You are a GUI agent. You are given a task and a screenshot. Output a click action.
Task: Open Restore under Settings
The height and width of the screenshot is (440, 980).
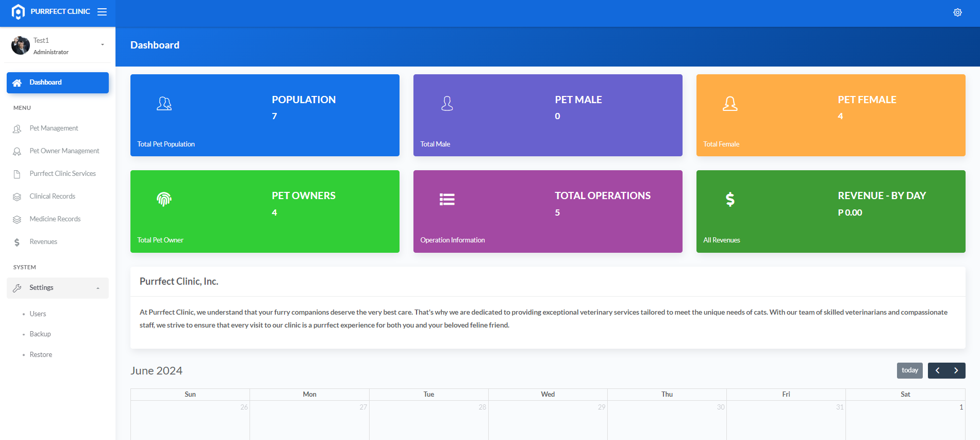[x=41, y=354]
